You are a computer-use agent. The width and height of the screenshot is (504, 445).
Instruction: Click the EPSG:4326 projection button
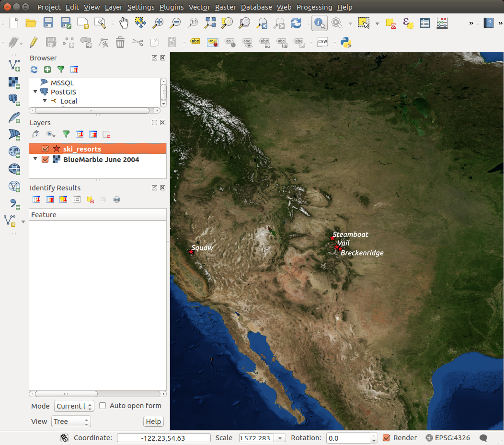pyautogui.click(x=448, y=438)
